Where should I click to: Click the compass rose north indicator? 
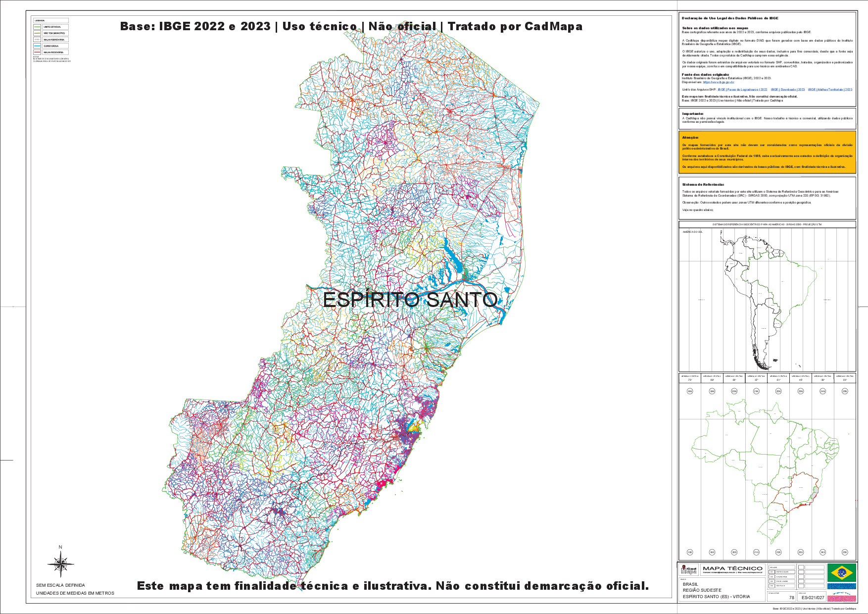point(60,563)
